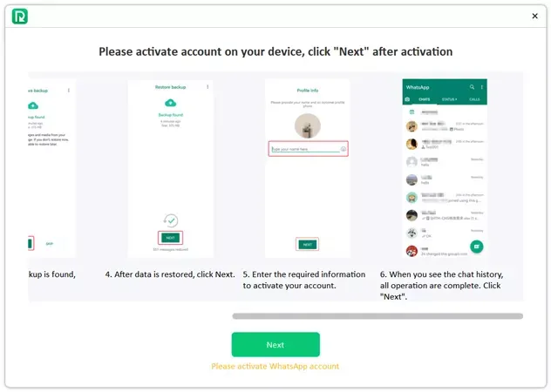Click the camera icon in WhatsApp tabs
The height and width of the screenshot is (392, 551).
[407, 99]
